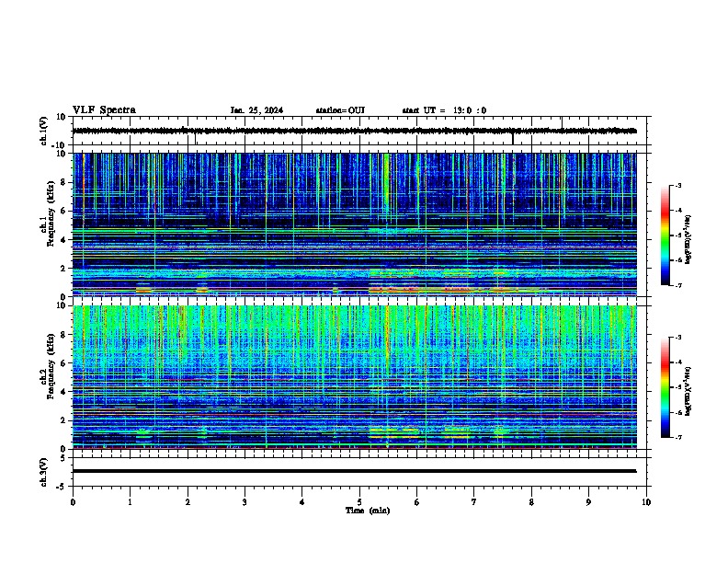Click time axis tick label "7"
The height and width of the screenshot is (563, 728).
tap(474, 502)
